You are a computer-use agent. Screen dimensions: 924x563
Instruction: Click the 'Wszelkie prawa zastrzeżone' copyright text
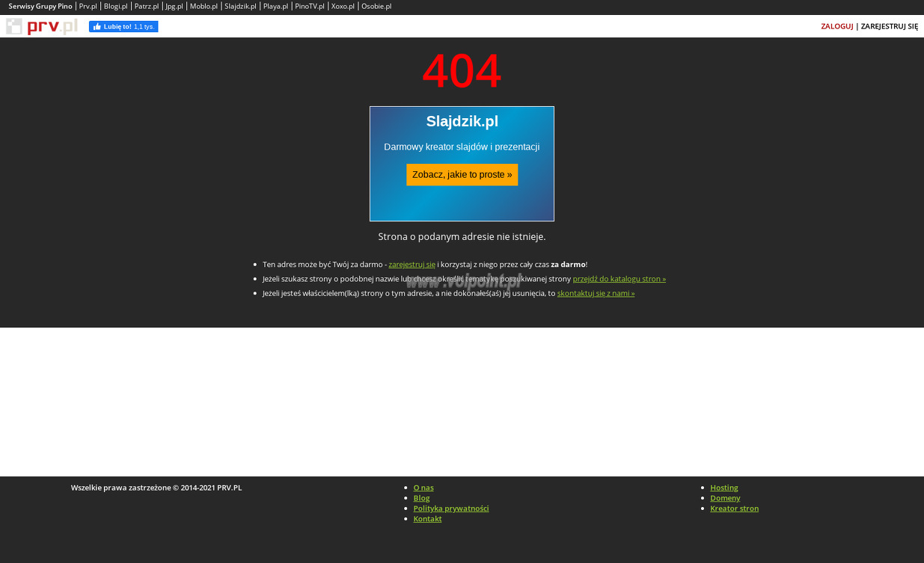click(156, 487)
